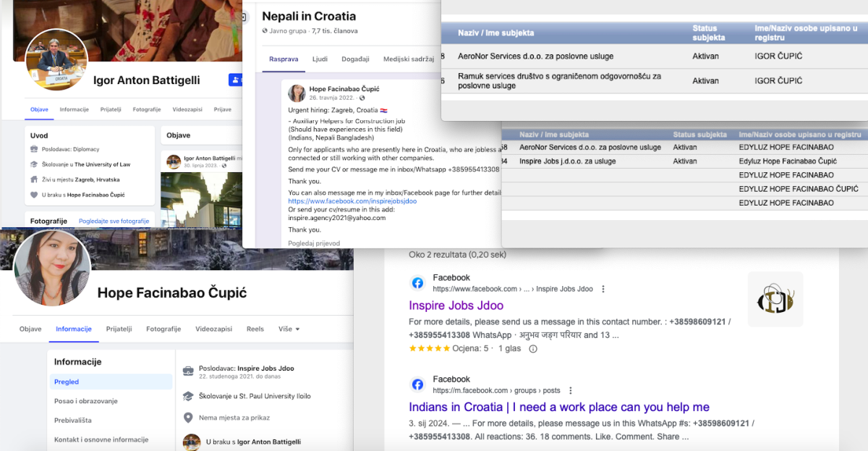Click the IGOR ČUPIĆ cell in the AeroNor row
The width and height of the screenshot is (868, 451).
[x=778, y=56]
